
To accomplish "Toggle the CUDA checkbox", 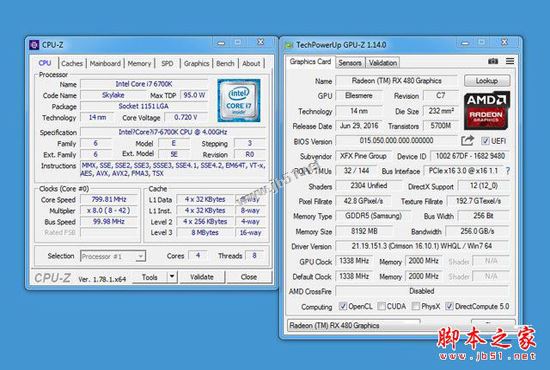I will pyautogui.click(x=381, y=306).
